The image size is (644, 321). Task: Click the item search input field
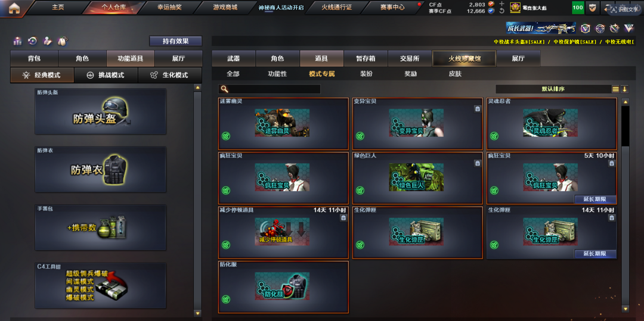[x=270, y=89]
